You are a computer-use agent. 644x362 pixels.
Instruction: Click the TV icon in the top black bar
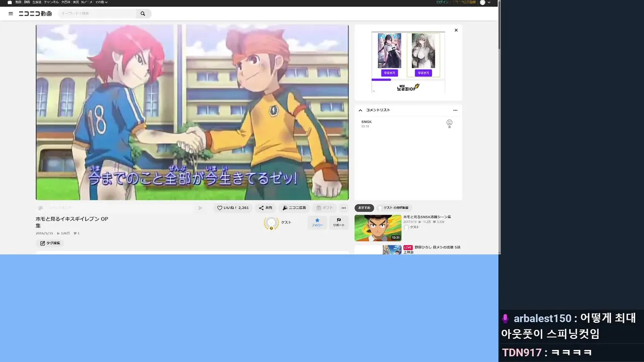(10, 3)
